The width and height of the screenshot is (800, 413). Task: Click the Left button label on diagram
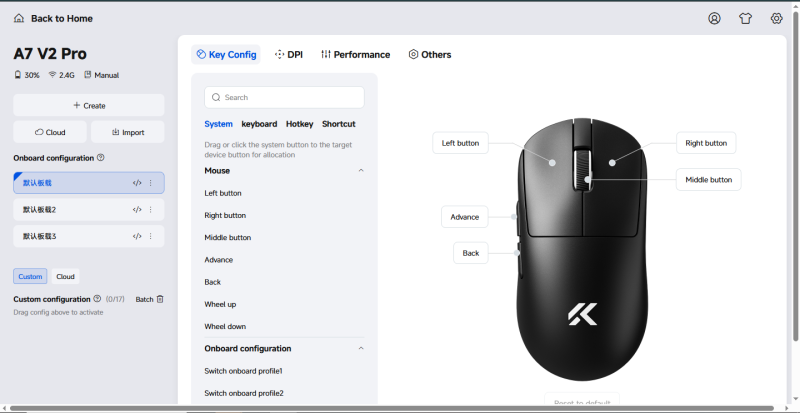tap(460, 143)
